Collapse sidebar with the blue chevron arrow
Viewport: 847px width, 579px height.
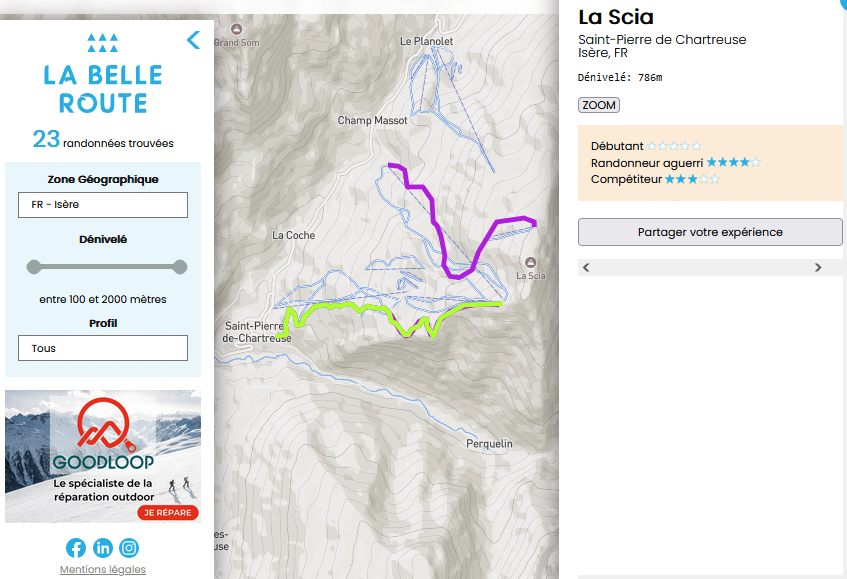click(x=193, y=40)
